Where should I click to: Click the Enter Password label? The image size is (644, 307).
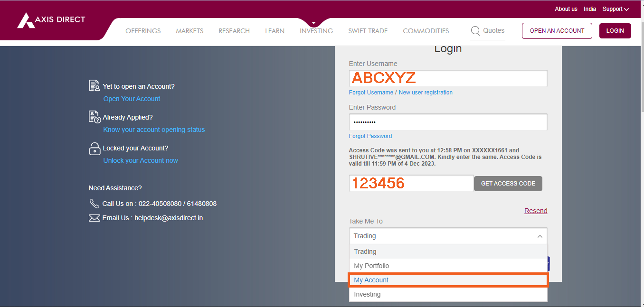[372, 107]
